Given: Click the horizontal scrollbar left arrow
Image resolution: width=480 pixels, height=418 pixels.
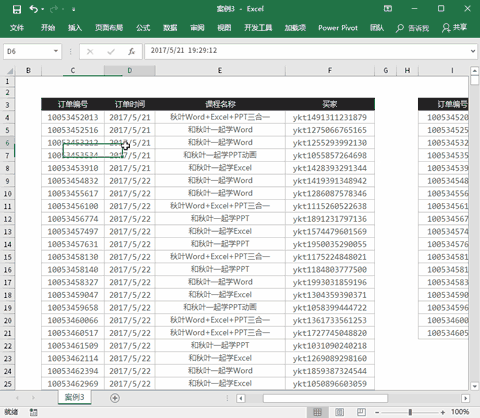Looking at the screenshot, I should click(241, 398).
